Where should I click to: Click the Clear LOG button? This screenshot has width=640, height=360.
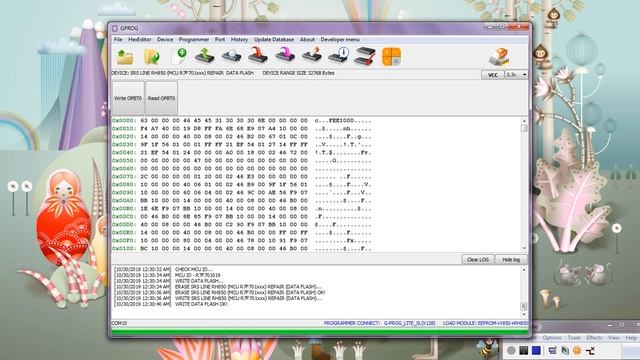(478, 260)
